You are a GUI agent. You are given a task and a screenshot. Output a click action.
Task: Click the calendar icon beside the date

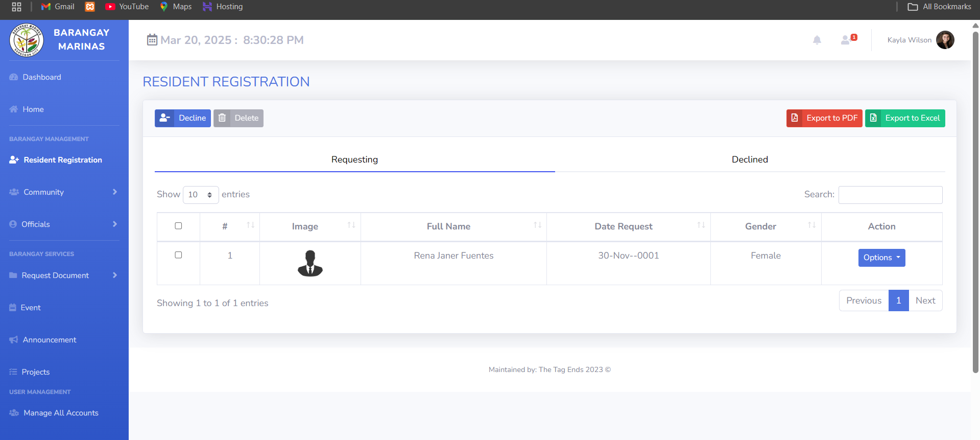click(152, 40)
